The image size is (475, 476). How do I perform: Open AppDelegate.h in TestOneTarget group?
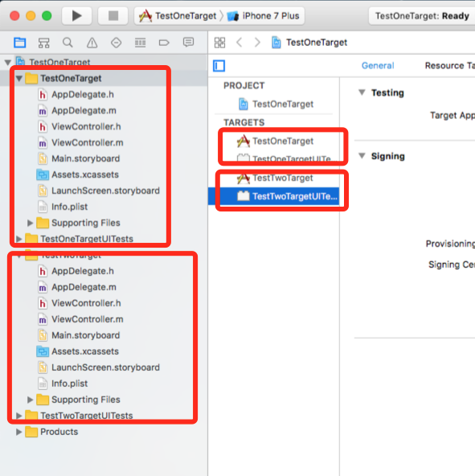point(76,95)
